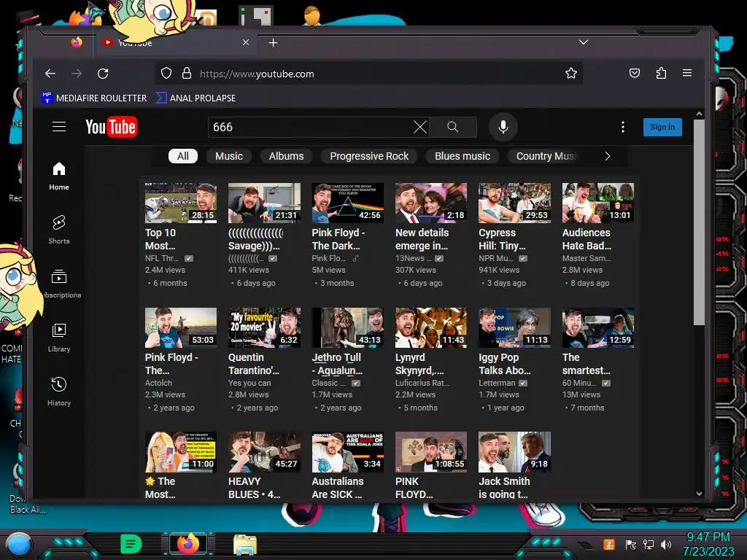Open the Iggy Pop Talks About video title
This screenshot has width=747, height=560.
tap(505, 364)
